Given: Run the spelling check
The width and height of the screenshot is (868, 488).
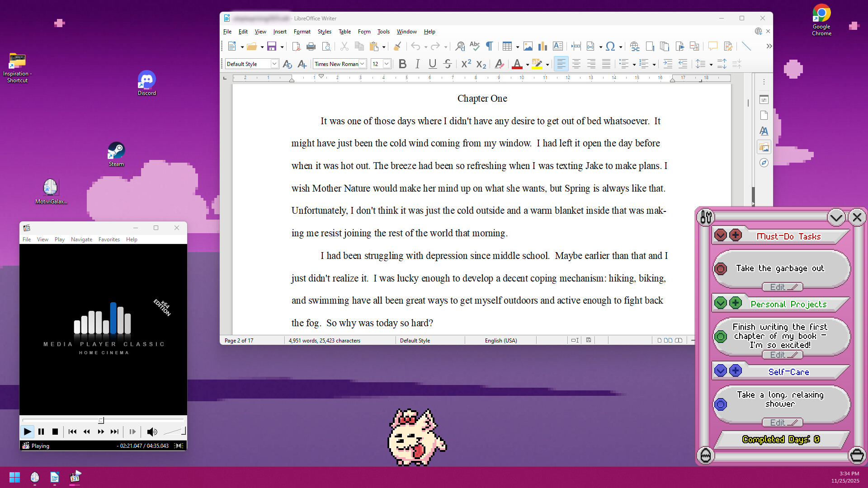Looking at the screenshot, I should pyautogui.click(x=475, y=46).
